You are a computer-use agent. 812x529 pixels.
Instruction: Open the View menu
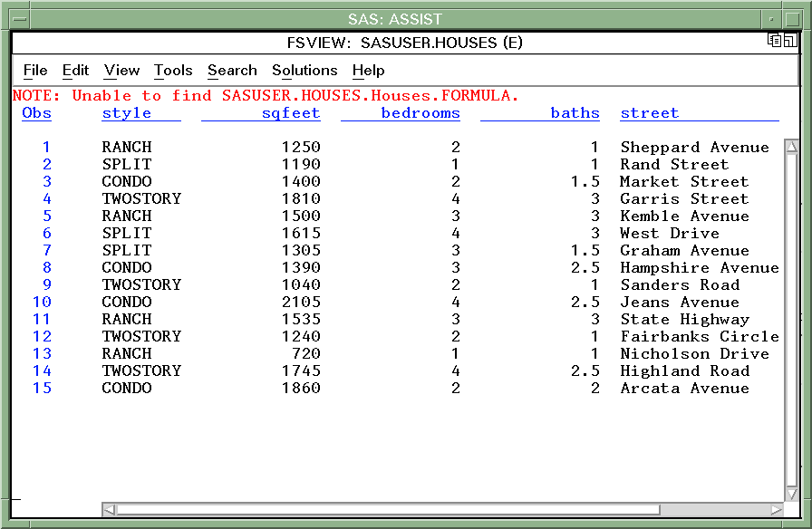coord(121,70)
